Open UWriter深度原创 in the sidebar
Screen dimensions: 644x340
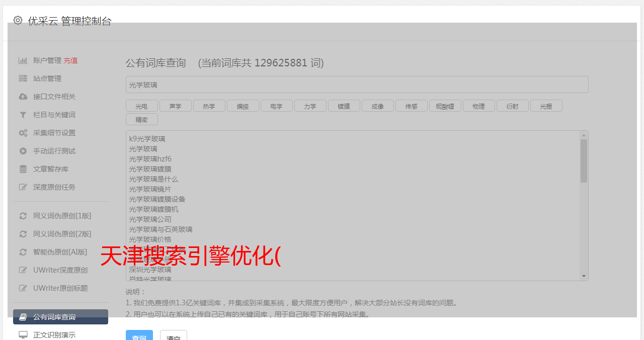click(x=60, y=270)
